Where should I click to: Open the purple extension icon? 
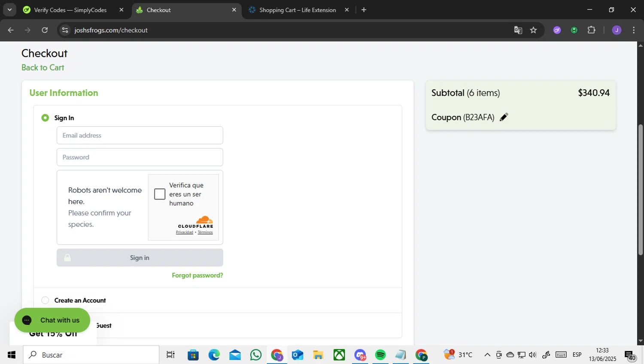(x=557, y=30)
